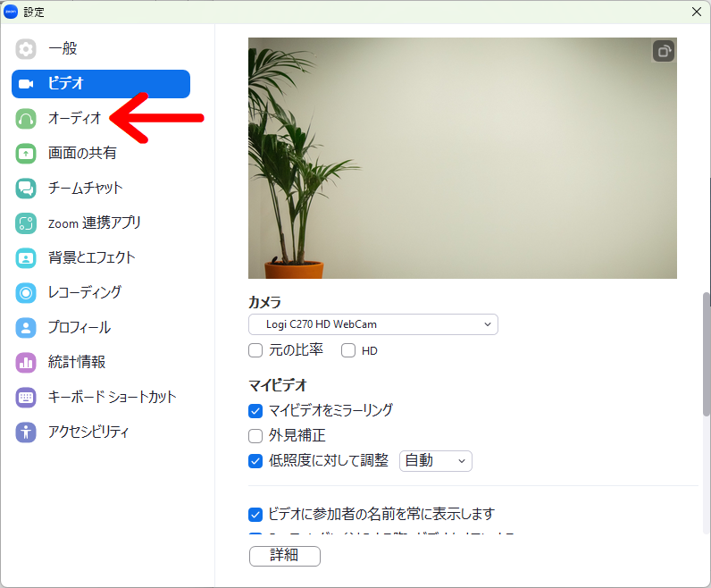Enable the HD checkbox
This screenshot has height=588, width=711.
click(348, 350)
